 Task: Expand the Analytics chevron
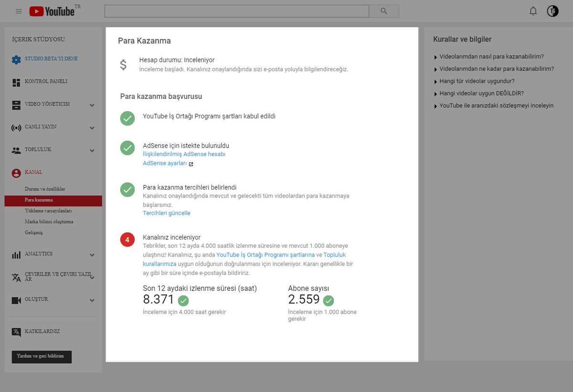pyautogui.click(x=92, y=255)
